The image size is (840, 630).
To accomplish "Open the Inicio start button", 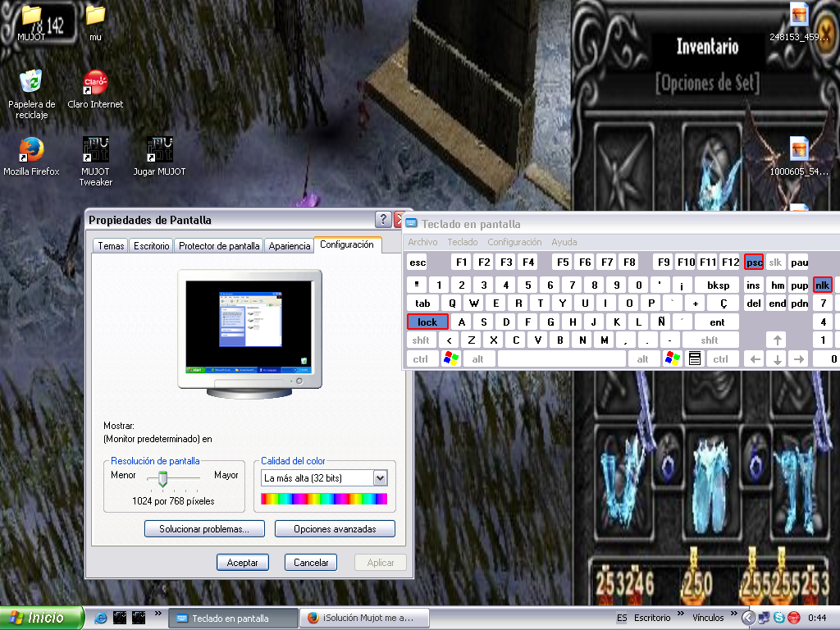I will [x=43, y=618].
